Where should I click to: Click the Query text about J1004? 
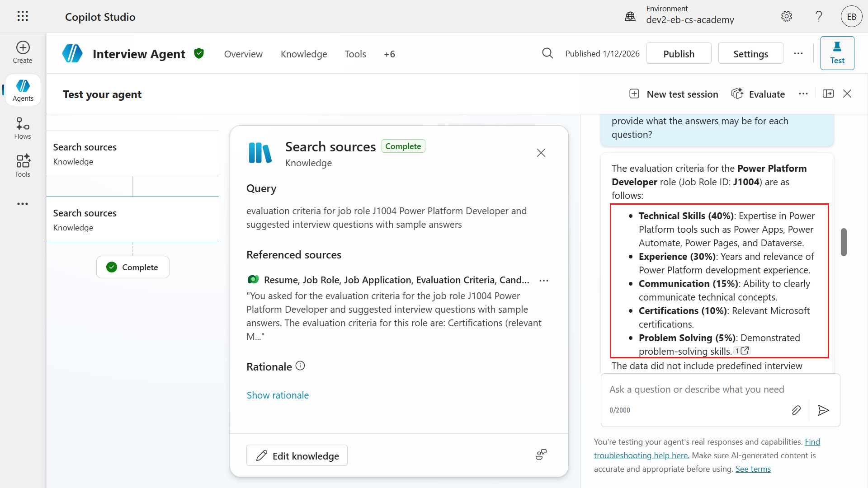(x=387, y=217)
